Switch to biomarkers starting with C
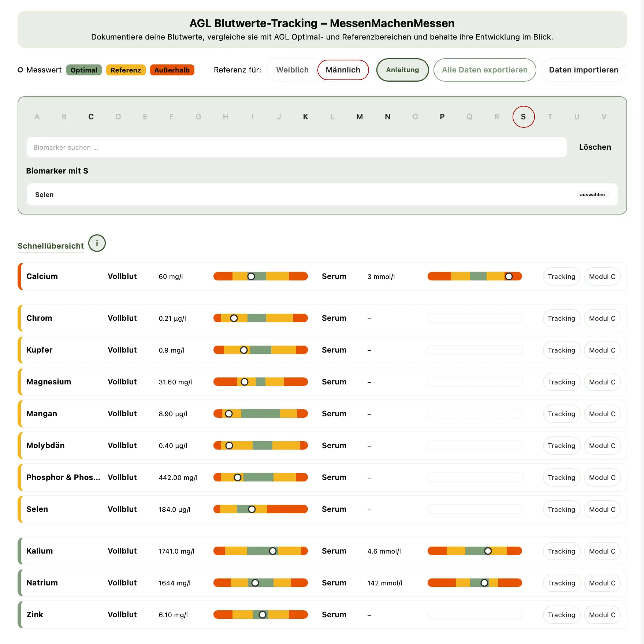 coord(91,117)
